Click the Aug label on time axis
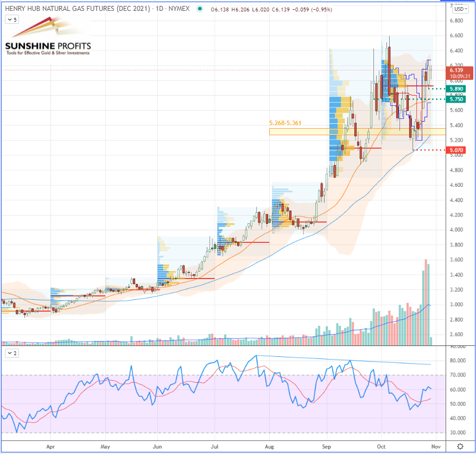476x454 pixels. (x=269, y=446)
